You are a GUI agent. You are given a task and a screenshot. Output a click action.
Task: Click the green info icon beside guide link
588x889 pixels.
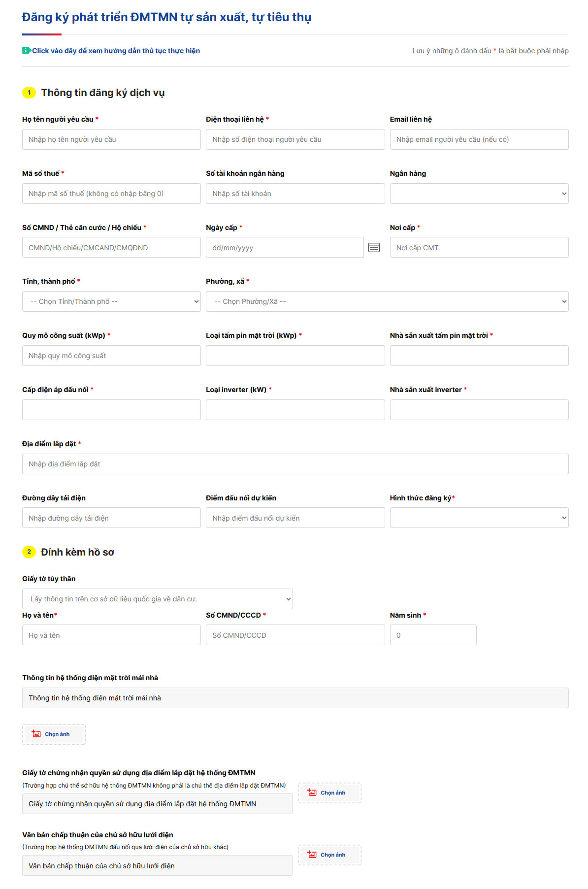click(x=26, y=50)
